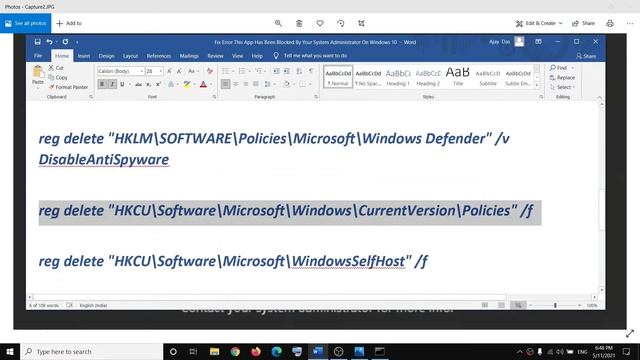
Task: Click the Share button in Word ribbon
Action: 586,56
